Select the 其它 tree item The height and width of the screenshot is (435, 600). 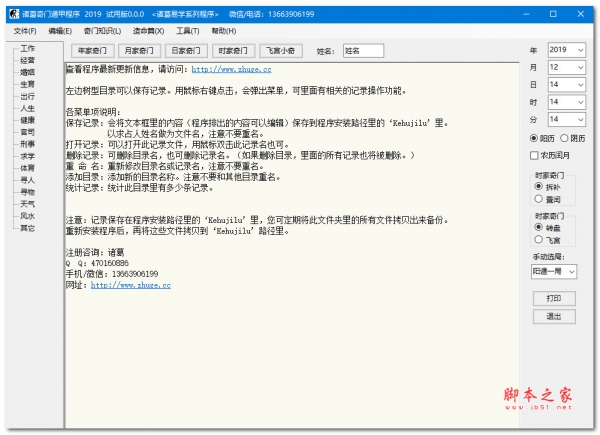click(28, 228)
